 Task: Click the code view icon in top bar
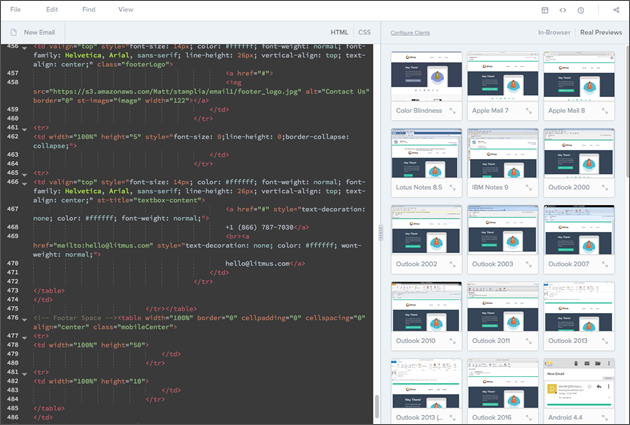563,10
